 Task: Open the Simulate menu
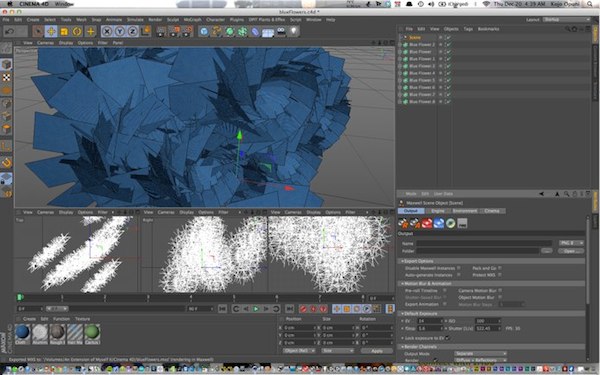pyautogui.click(x=135, y=20)
